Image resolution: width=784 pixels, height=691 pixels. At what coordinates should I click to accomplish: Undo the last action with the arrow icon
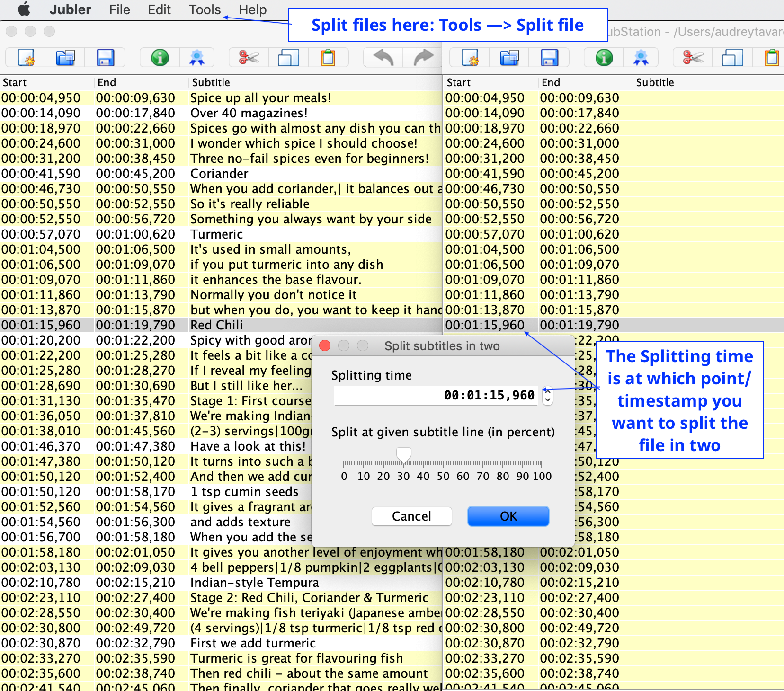pyautogui.click(x=383, y=58)
